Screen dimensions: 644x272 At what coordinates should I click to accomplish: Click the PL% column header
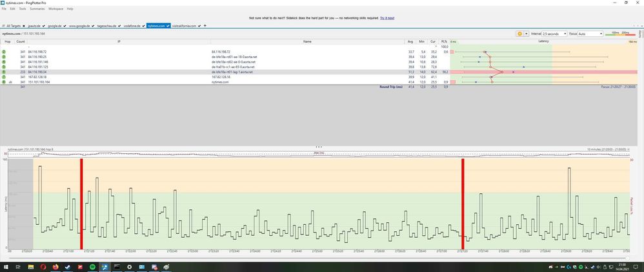pos(444,41)
